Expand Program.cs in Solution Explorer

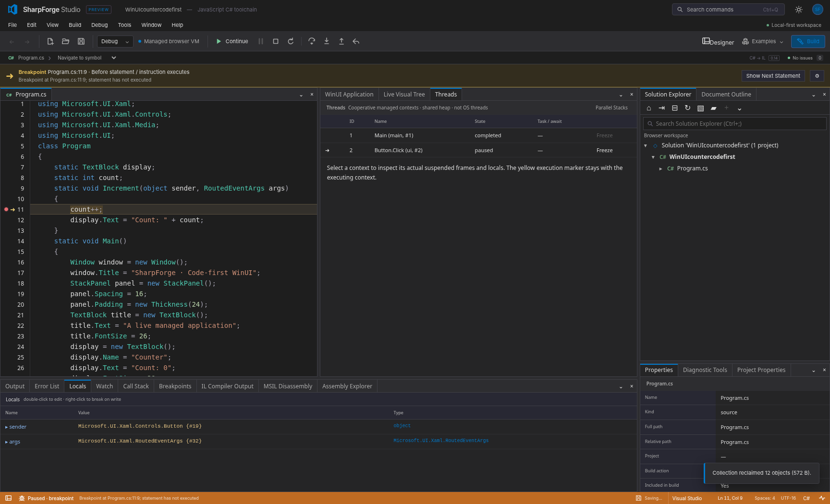click(x=660, y=168)
